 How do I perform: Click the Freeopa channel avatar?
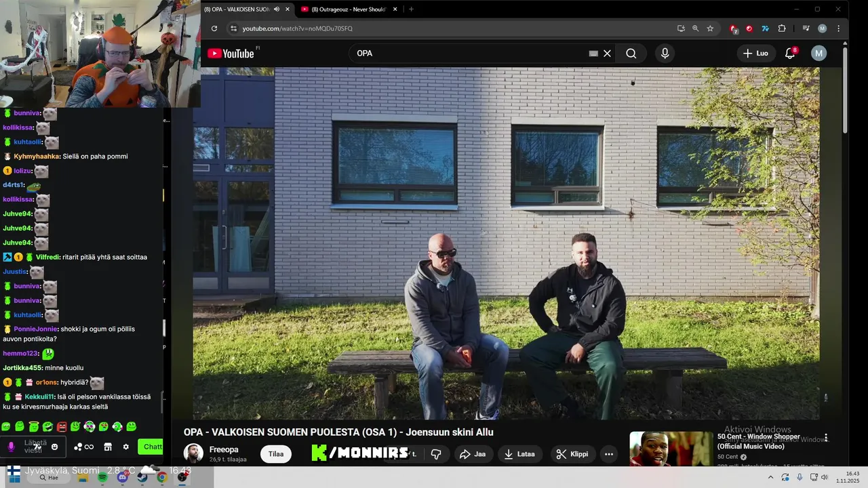click(193, 453)
